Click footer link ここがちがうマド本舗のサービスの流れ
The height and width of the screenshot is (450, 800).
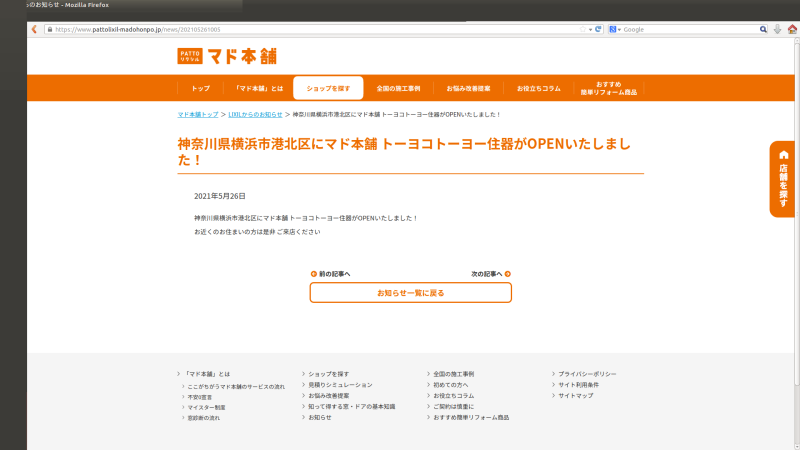pos(236,387)
